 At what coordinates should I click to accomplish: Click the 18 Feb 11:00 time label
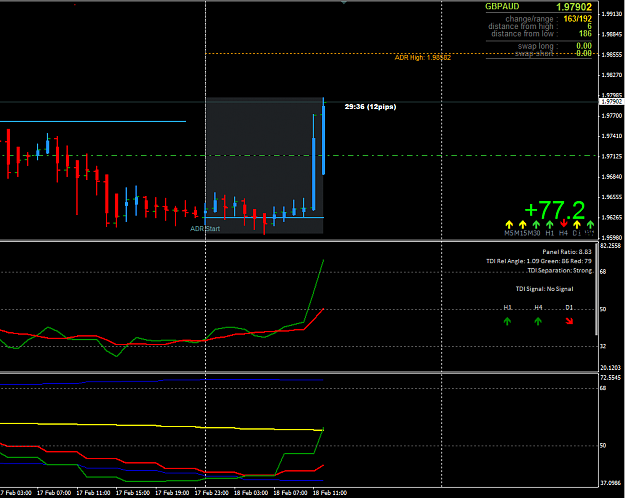(330, 493)
